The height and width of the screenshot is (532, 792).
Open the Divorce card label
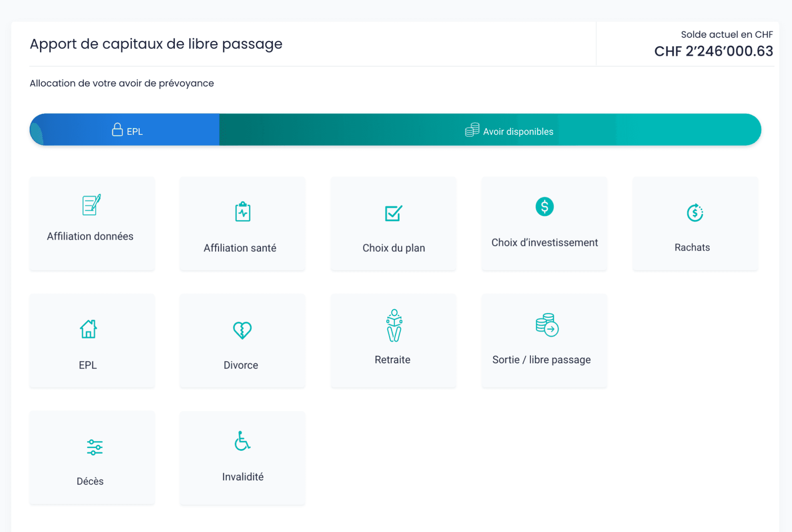click(241, 365)
